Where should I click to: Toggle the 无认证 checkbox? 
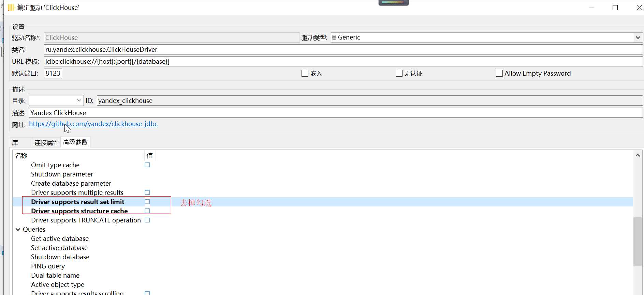pyautogui.click(x=399, y=73)
